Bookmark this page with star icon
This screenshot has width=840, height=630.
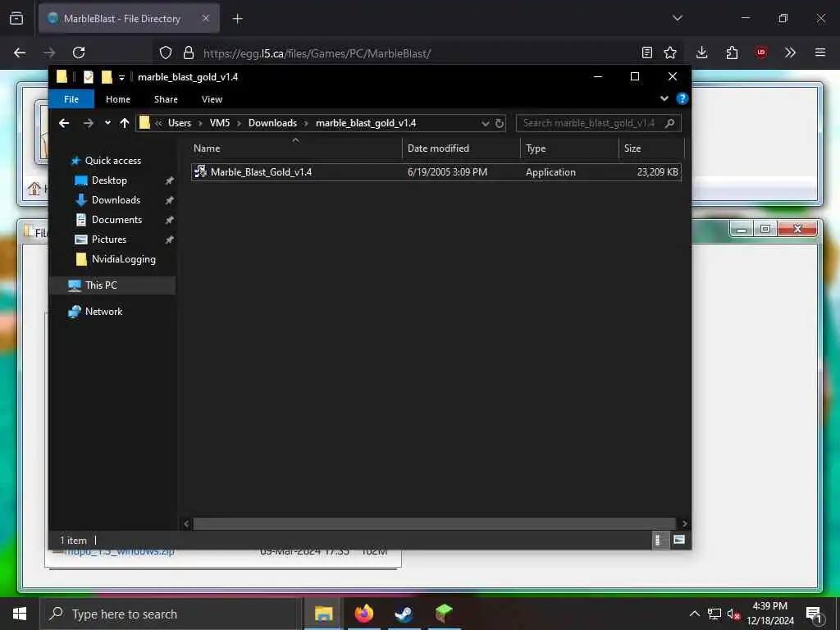670,52
